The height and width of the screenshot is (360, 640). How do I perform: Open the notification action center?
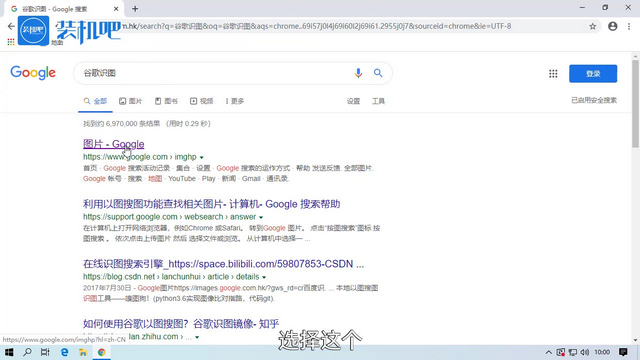click(623, 352)
